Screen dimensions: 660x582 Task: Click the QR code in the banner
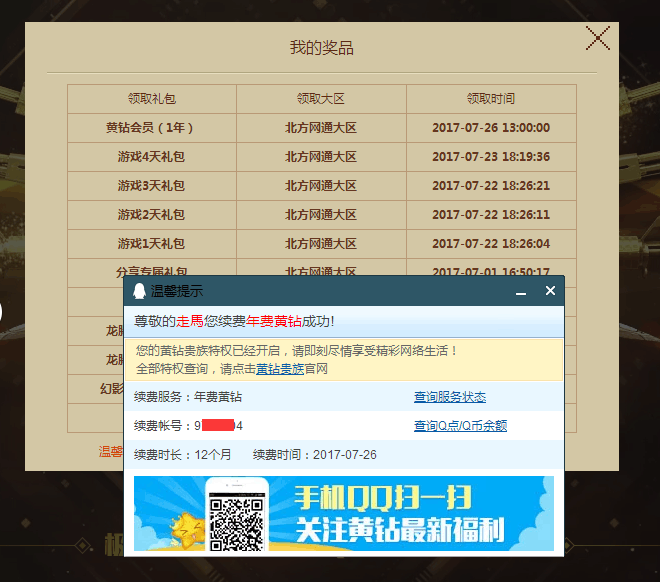[x=237, y=524]
